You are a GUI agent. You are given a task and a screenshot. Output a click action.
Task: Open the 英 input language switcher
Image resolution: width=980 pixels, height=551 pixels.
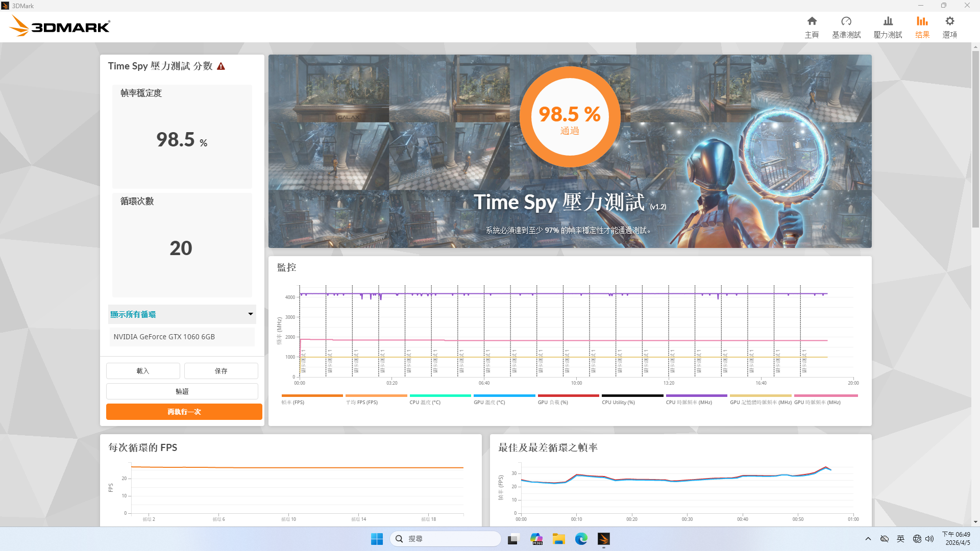click(900, 539)
